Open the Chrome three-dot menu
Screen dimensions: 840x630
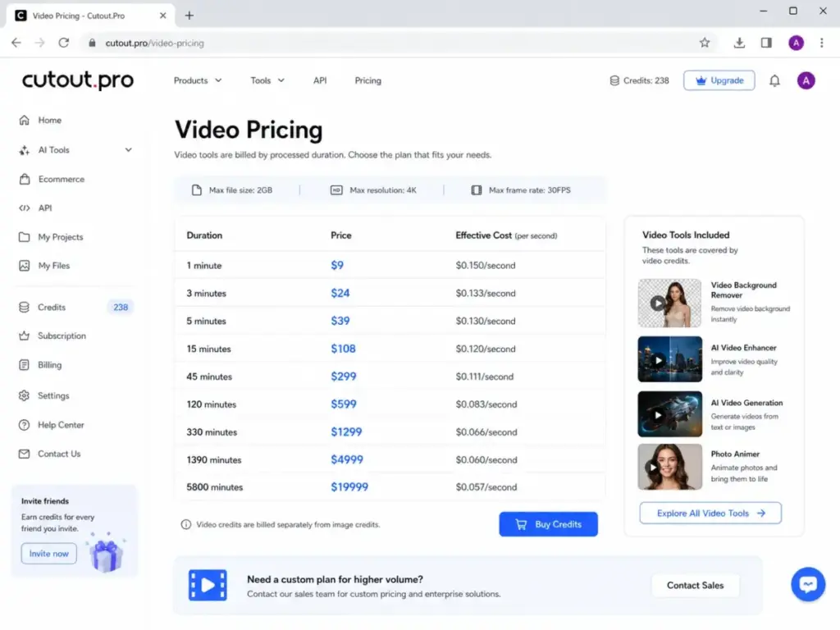click(x=821, y=43)
